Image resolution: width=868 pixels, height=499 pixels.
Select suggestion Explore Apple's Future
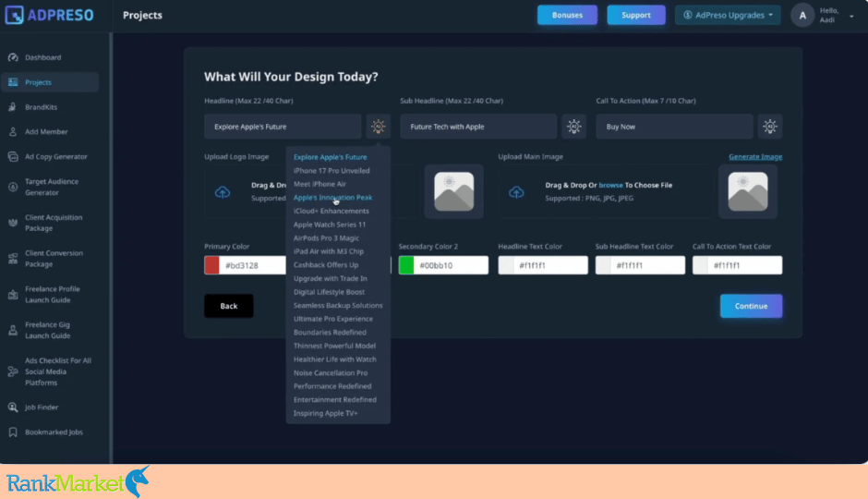(x=330, y=157)
